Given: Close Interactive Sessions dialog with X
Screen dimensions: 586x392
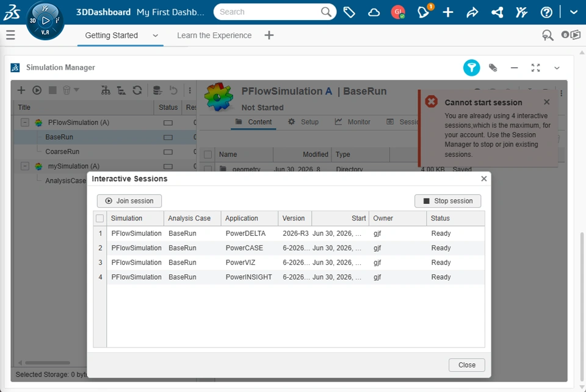Looking at the screenshot, I should click(x=484, y=179).
